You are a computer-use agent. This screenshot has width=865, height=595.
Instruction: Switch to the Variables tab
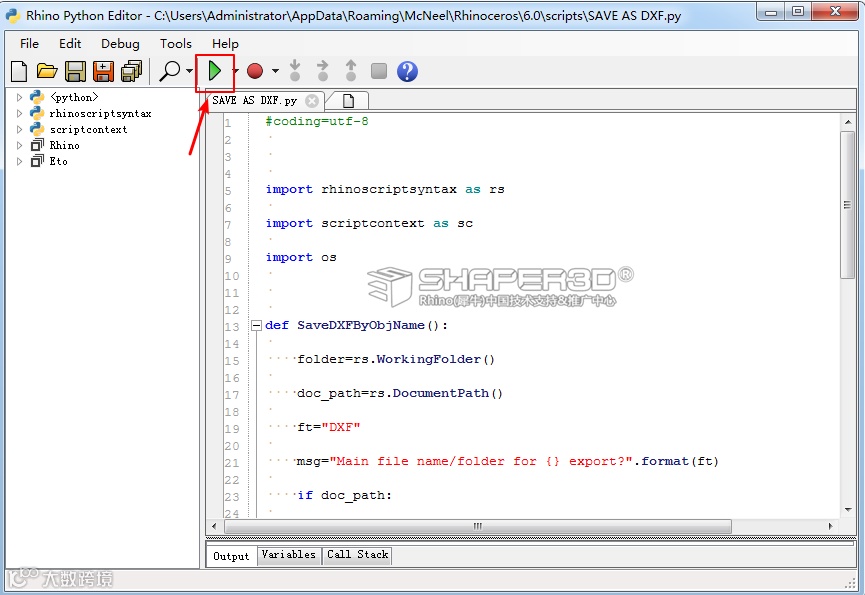[289, 555]
